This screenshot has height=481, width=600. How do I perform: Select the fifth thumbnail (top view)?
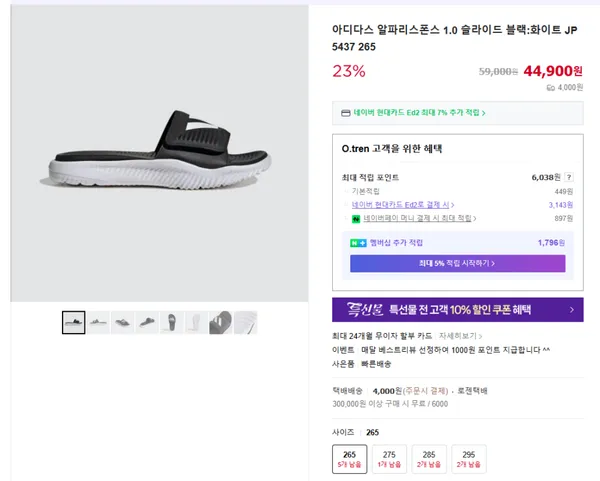tap(172, 322)
